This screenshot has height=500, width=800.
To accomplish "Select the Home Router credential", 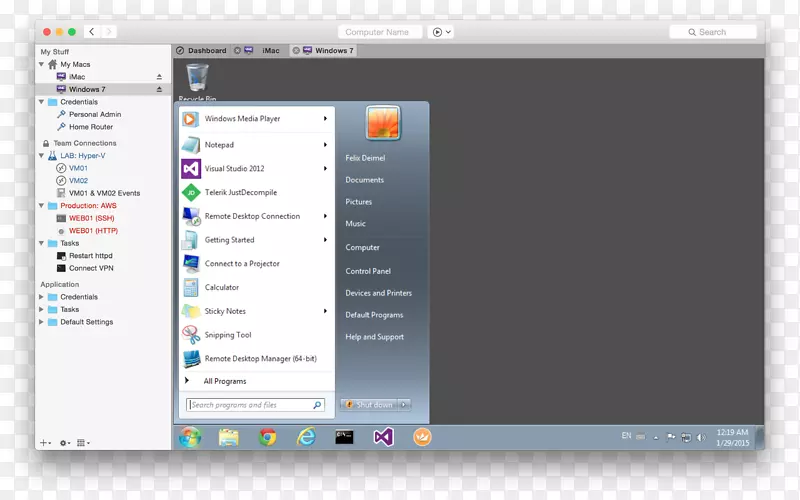I will point(91,127).
